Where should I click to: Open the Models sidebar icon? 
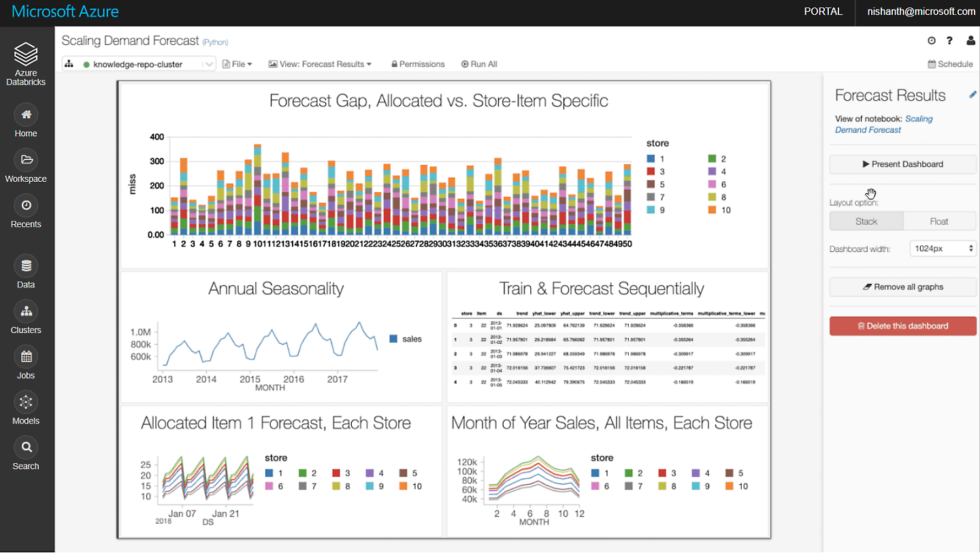(26, 402)
